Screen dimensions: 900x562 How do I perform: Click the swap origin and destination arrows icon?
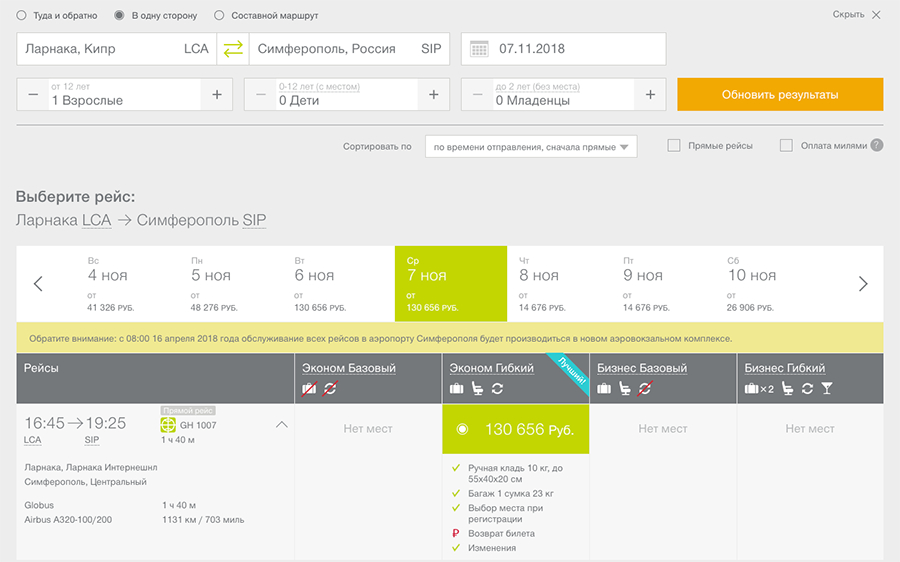click(233, 49)
